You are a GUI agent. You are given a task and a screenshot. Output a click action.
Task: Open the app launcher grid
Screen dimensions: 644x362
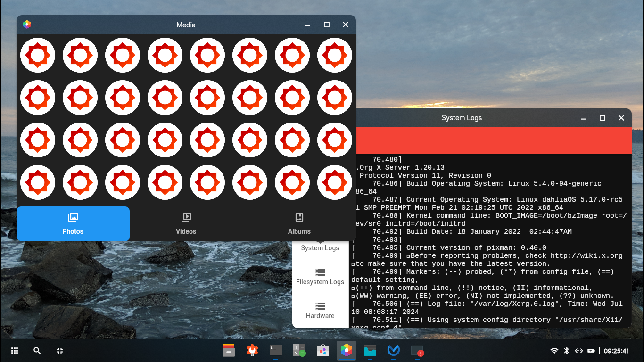tap(15, 351)
